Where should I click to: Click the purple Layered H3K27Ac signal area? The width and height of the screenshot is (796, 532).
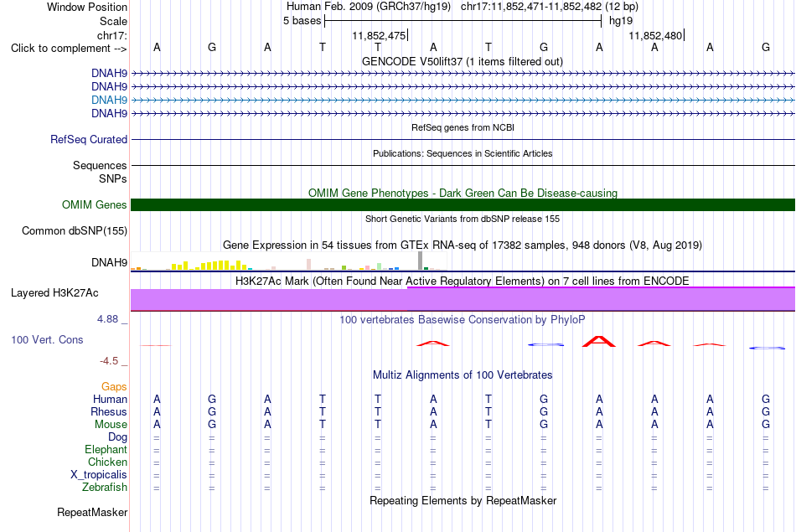463,299
